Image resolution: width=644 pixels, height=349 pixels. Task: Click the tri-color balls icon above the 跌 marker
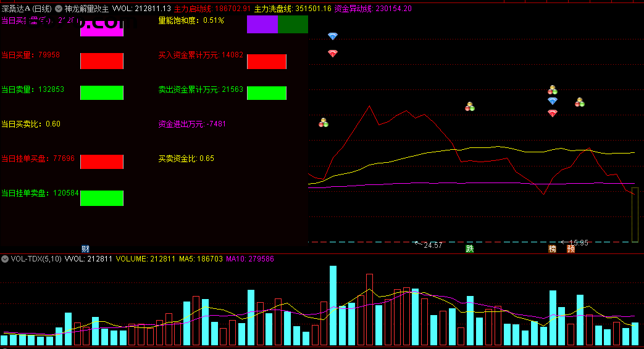[470, 107]
